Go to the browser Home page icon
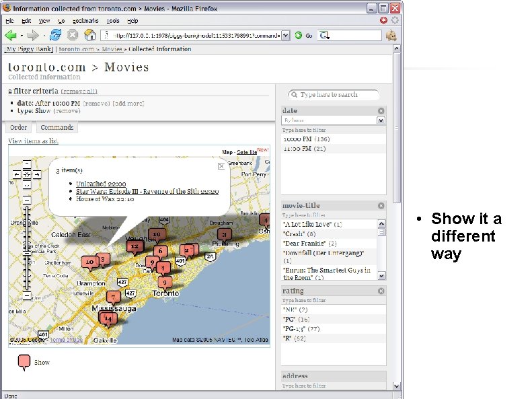Screen dimensions: 532x399 coord(90,35)
